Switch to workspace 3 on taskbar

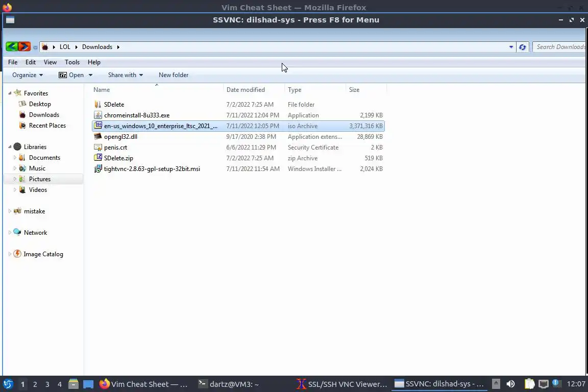(47, 384)
